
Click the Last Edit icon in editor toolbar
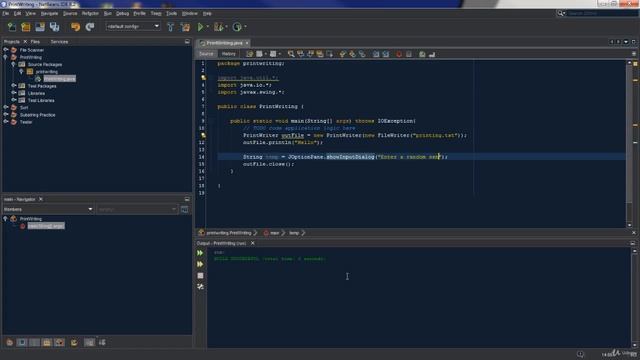(249, 54)
